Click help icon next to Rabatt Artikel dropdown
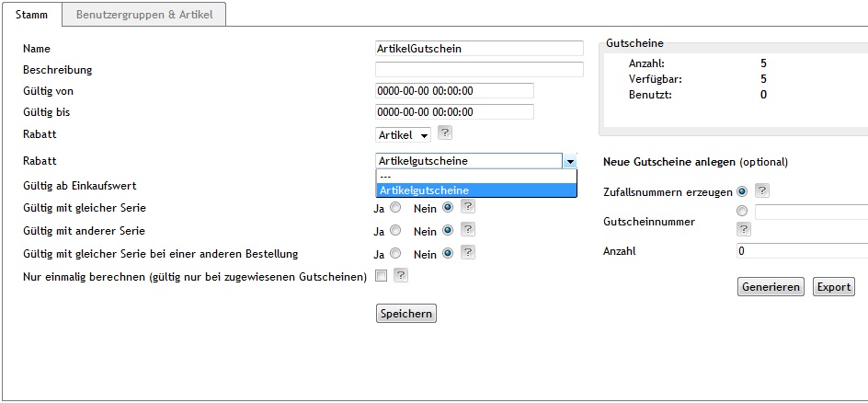Viewport: 868px width, 403px height. tap(444, 133)
